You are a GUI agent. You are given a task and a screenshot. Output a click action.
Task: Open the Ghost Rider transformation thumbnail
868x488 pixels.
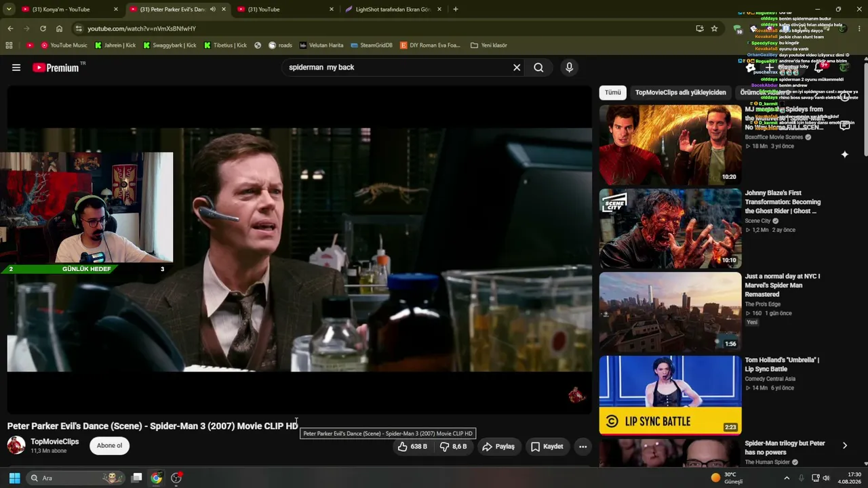(x=670, y=228)
